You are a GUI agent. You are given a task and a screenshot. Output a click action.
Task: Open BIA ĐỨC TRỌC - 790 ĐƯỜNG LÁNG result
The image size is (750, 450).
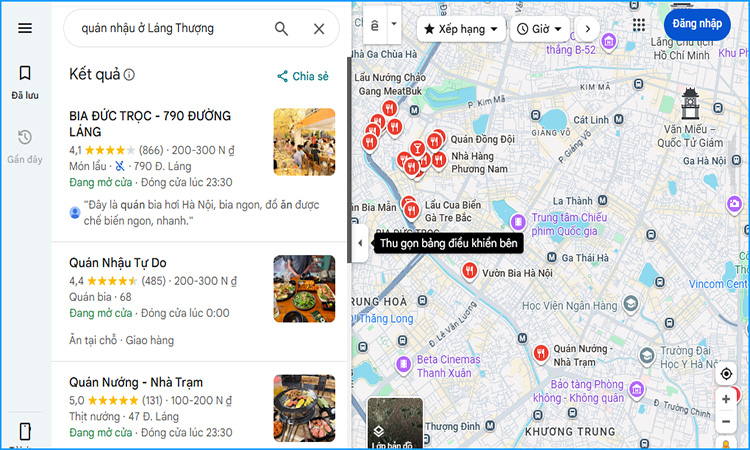[x=150, y=123]
